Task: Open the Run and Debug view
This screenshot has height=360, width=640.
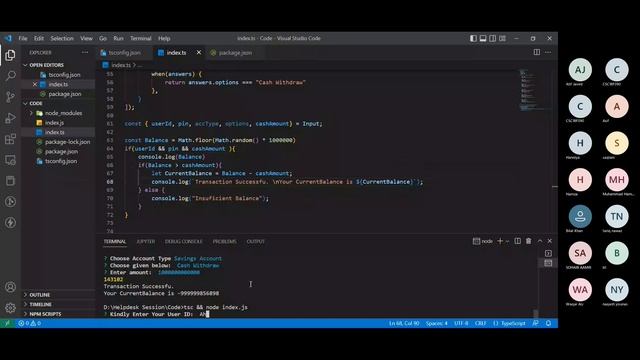Action: (x=10, y=118)
